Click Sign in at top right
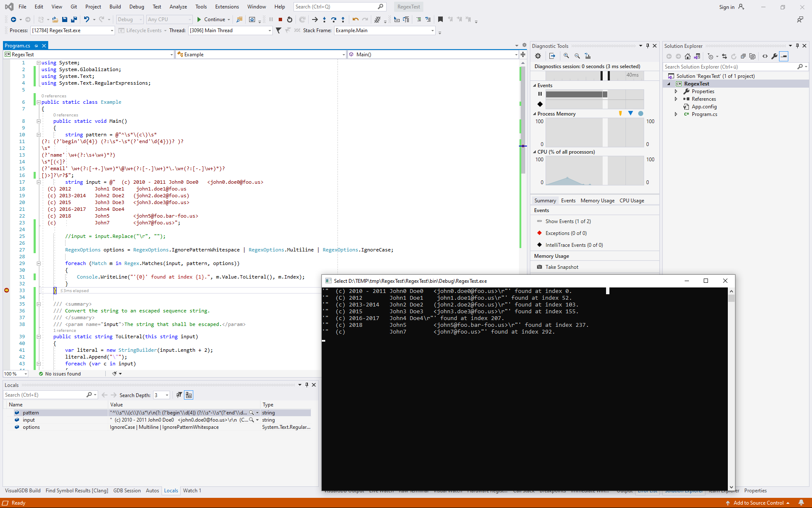Screen dimensions: 812x508 [x=727, y=7]
